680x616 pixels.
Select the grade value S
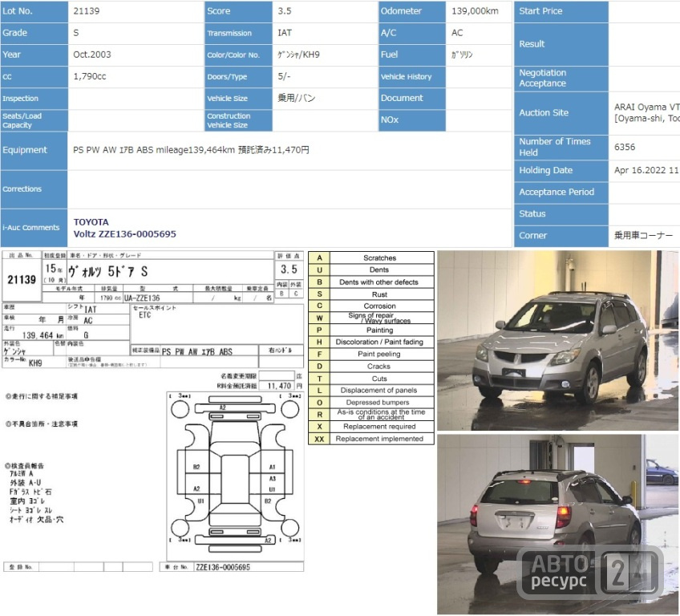click(76, 33)
